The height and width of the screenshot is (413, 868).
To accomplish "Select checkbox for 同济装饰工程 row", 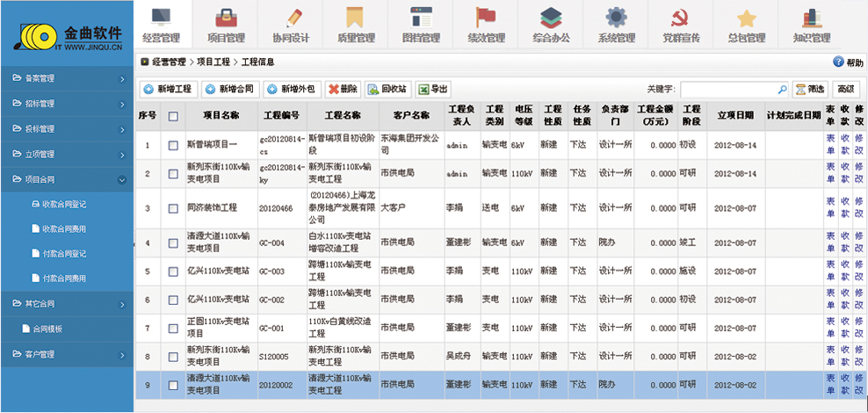I will click(173, 208).
